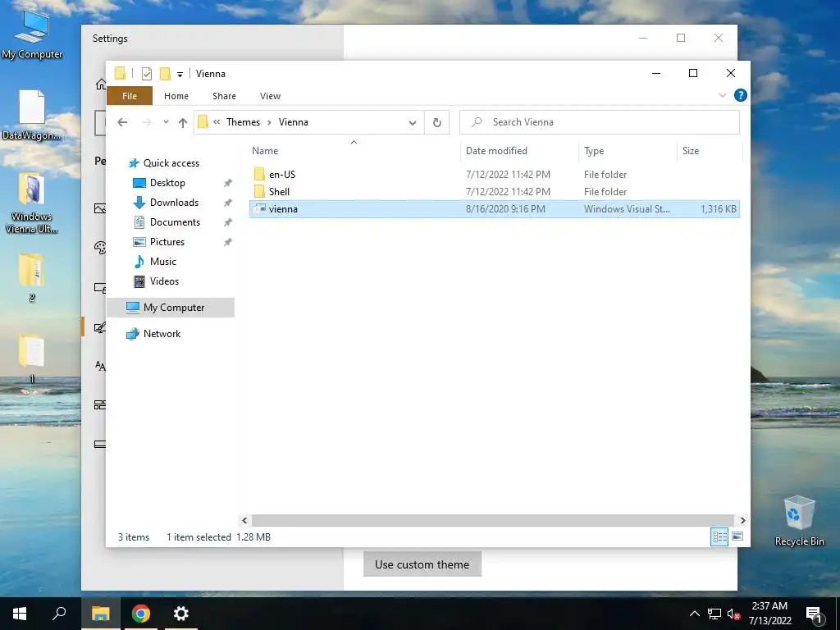Image resolution: width=840 pixels, height=630 pixels.
Task: Switch to the Home ribbon tab
Action: tap(176, 96)
